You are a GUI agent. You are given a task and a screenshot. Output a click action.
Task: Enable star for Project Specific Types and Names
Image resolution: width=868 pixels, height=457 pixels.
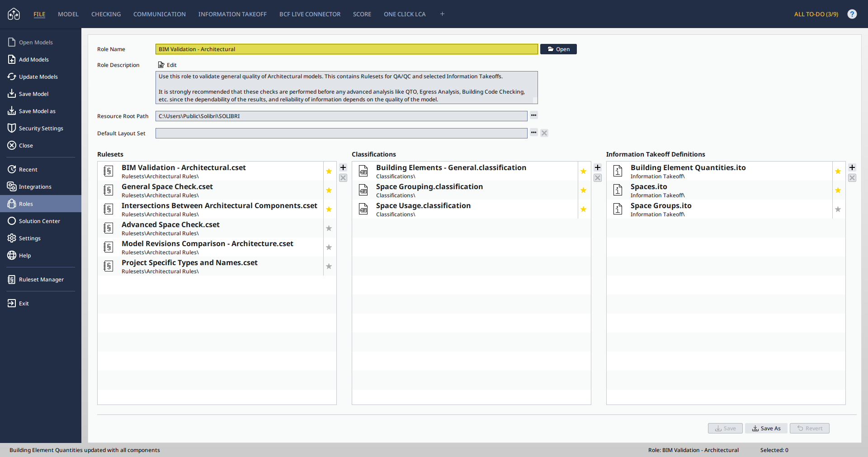pyautogui.click(x=329, y=266)
